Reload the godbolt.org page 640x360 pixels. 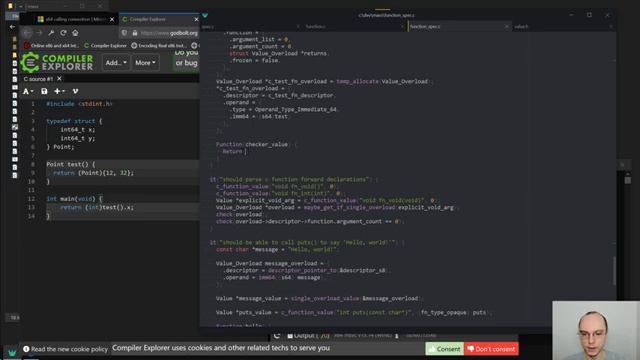pyautogui.click(x=63, y=33)
